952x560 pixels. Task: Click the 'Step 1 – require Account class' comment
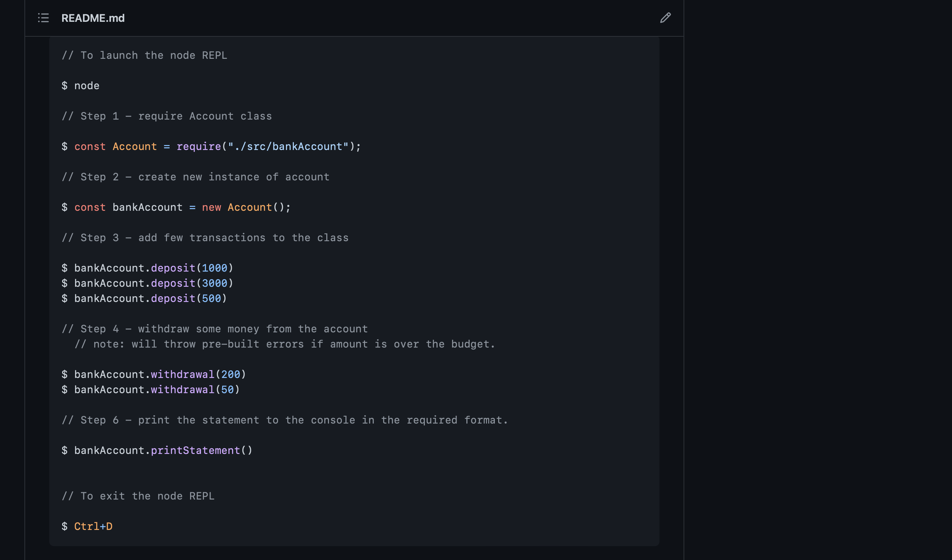(167, 116)
